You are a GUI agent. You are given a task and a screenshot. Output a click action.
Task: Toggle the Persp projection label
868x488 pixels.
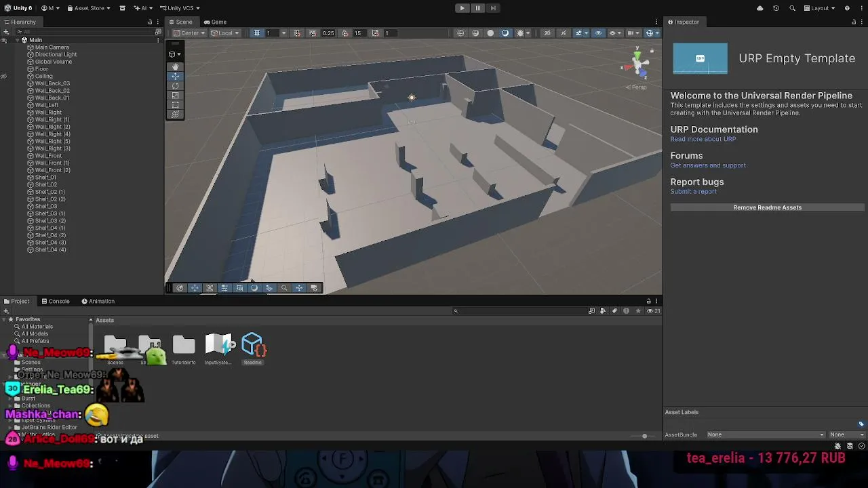[x=637, y=87]
